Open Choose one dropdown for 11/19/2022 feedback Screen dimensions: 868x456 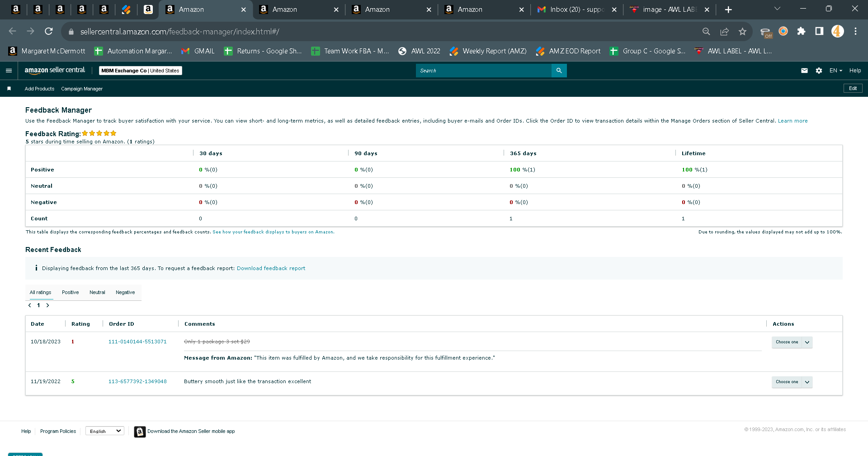pyautogui.click(x=792, y=382)
